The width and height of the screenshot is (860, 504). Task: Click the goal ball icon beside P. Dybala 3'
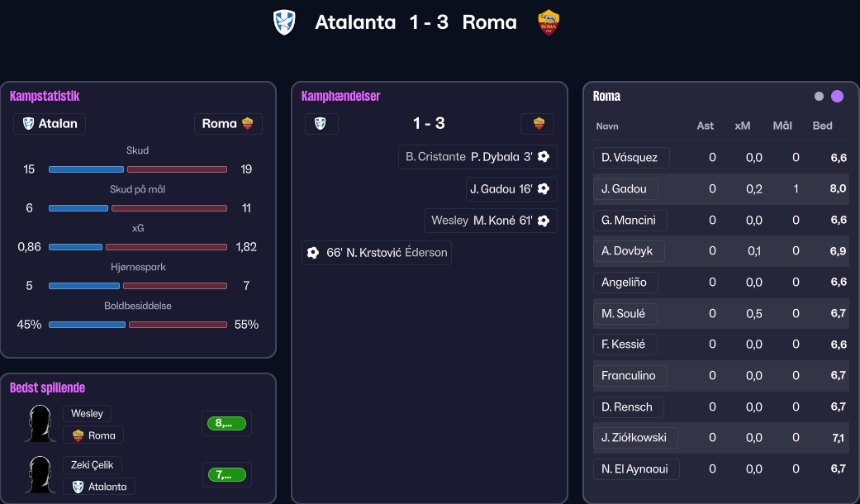544,156
